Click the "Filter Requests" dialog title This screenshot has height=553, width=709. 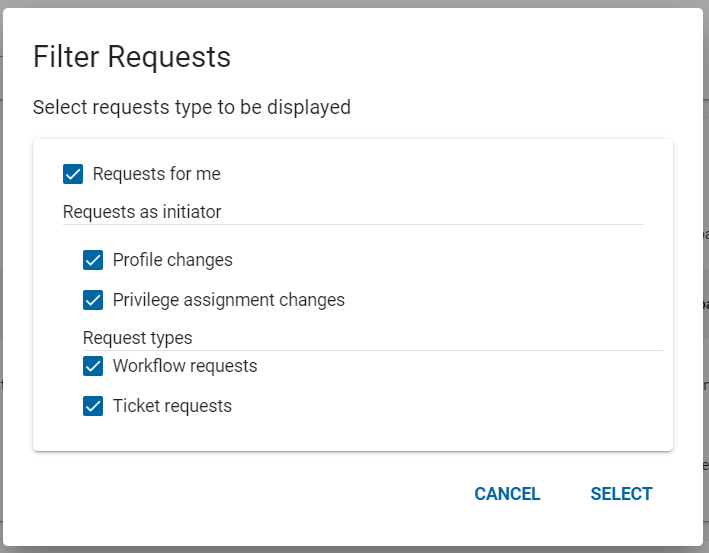(x=132, y=57)
